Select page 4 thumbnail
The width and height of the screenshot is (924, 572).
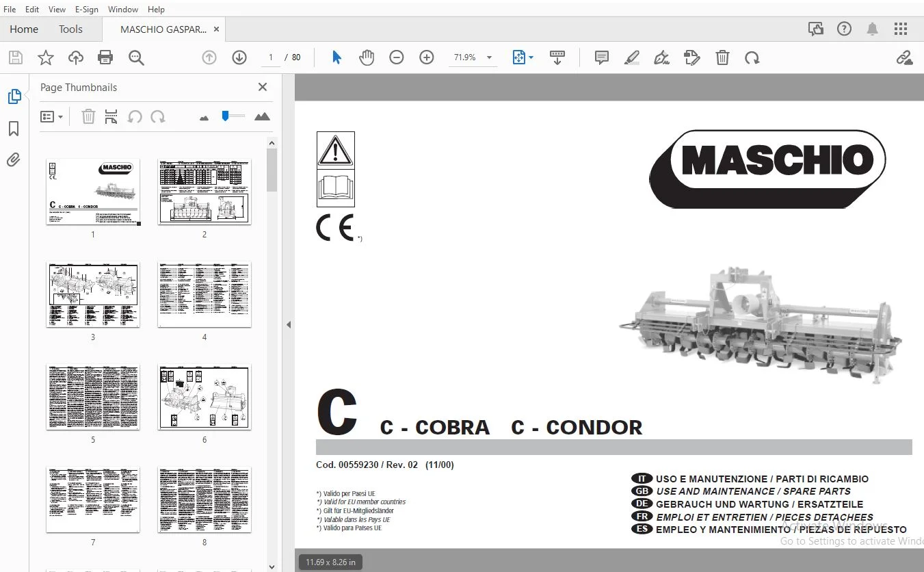(x=204, y=294)
